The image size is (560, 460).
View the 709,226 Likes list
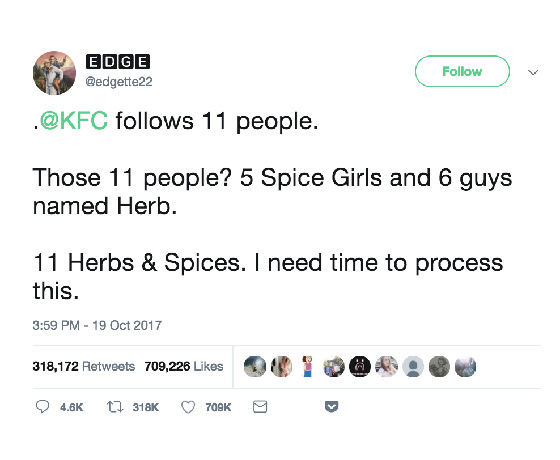184,366
